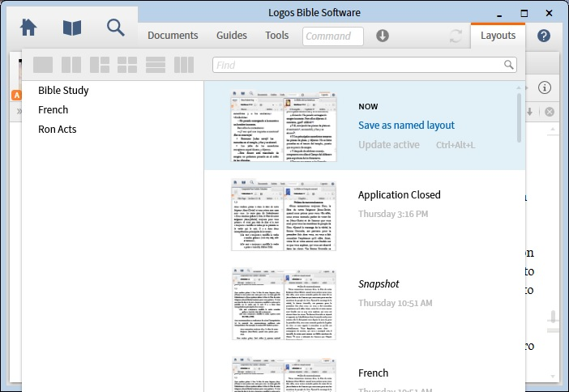Click the sync refresh icon

(456, 36)
